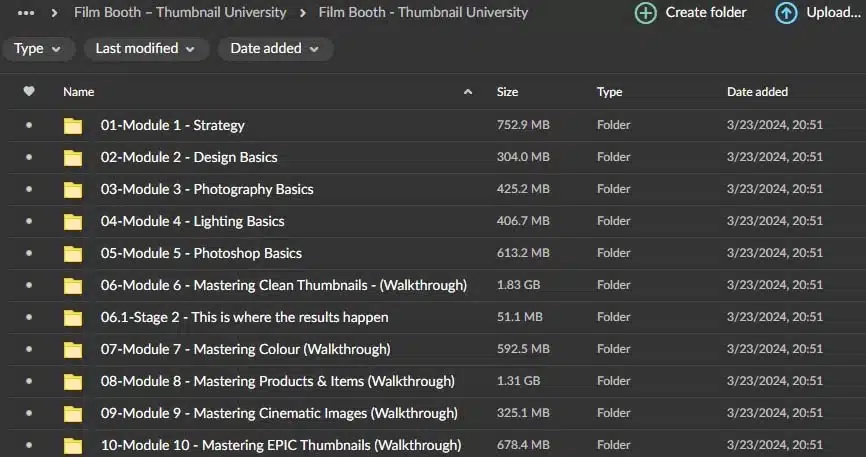
Task: Click second Film Booth - Thumbnail University breadcrumb
Action: point(423,12)
